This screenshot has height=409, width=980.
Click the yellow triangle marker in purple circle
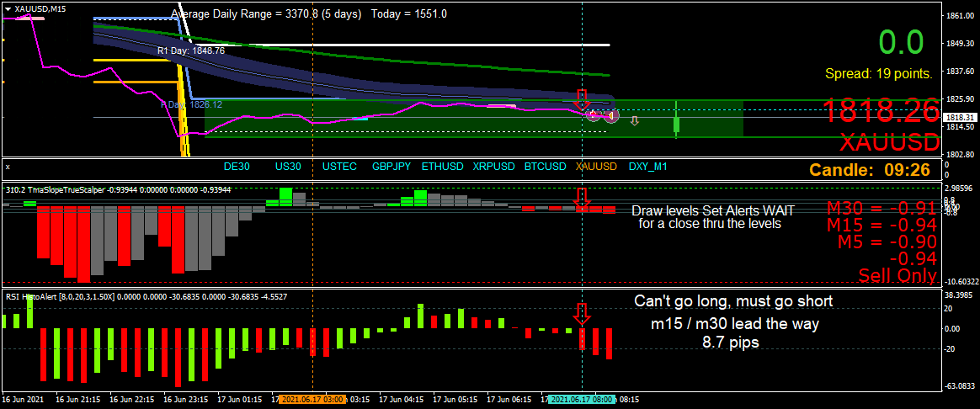pyautogui.click(x=610, y=115)
